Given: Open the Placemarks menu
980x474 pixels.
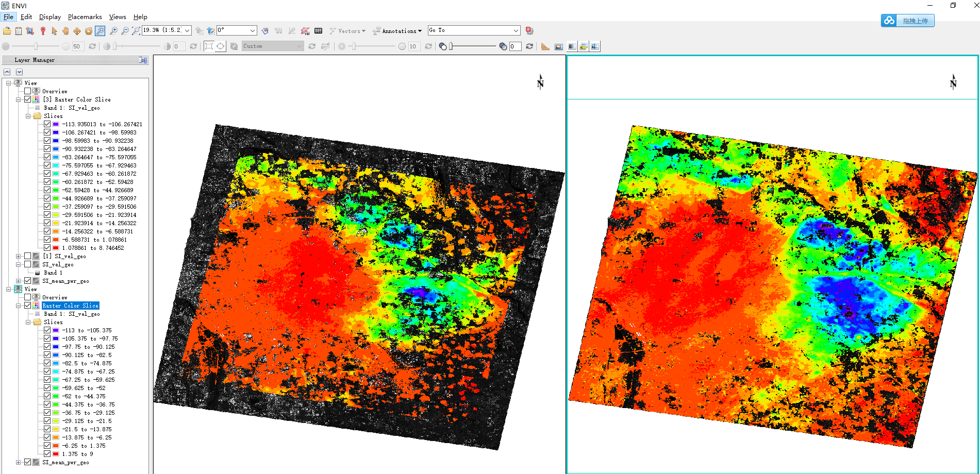Looking at the screenshot, I should tap(85, 17).
